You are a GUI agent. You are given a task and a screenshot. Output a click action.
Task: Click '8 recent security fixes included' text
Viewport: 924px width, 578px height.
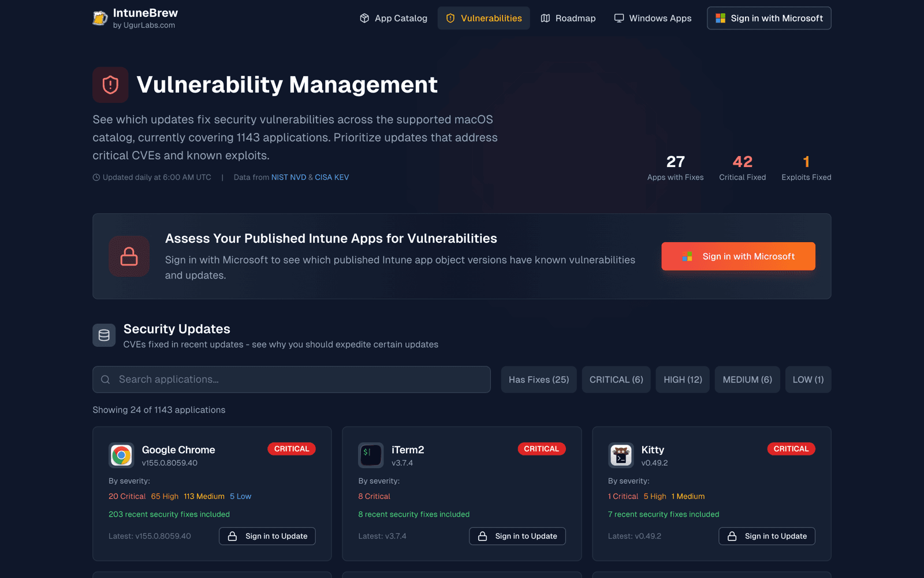pos(414,514)
